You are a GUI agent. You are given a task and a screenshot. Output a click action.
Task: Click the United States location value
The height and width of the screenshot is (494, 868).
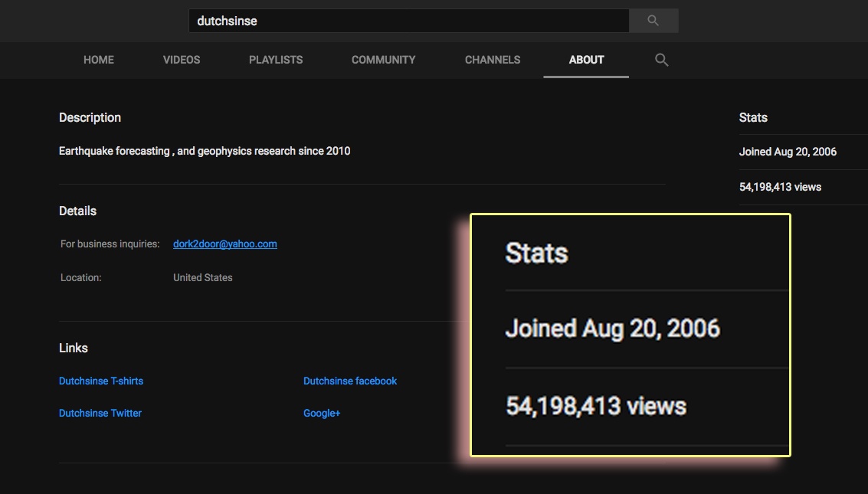(202, 278)
